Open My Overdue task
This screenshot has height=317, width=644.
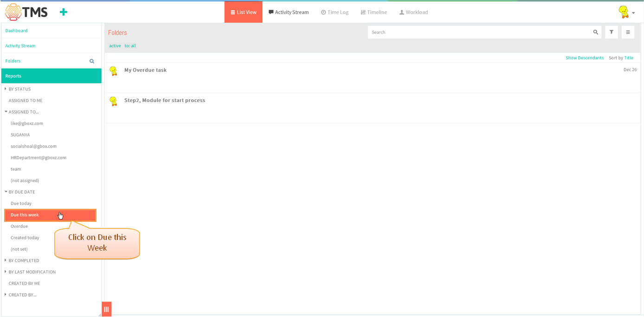(145, 70)
